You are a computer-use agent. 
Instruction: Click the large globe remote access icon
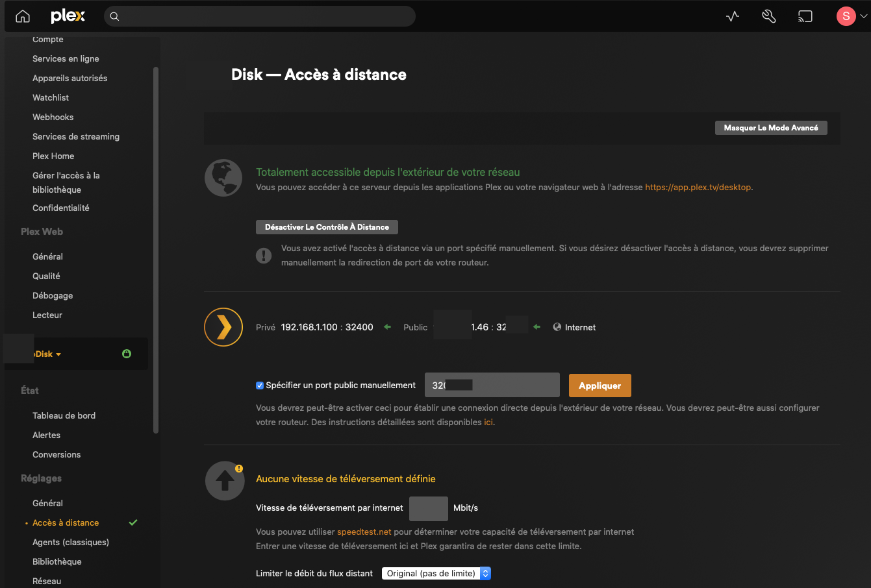coord(223,178)
